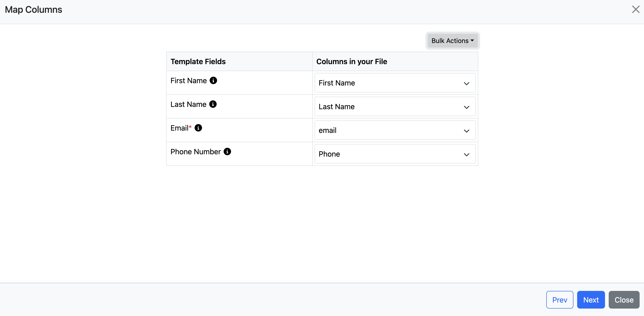644x316 pixels.
Task: Click the info icon beside First Name
Action: point(213,81)
